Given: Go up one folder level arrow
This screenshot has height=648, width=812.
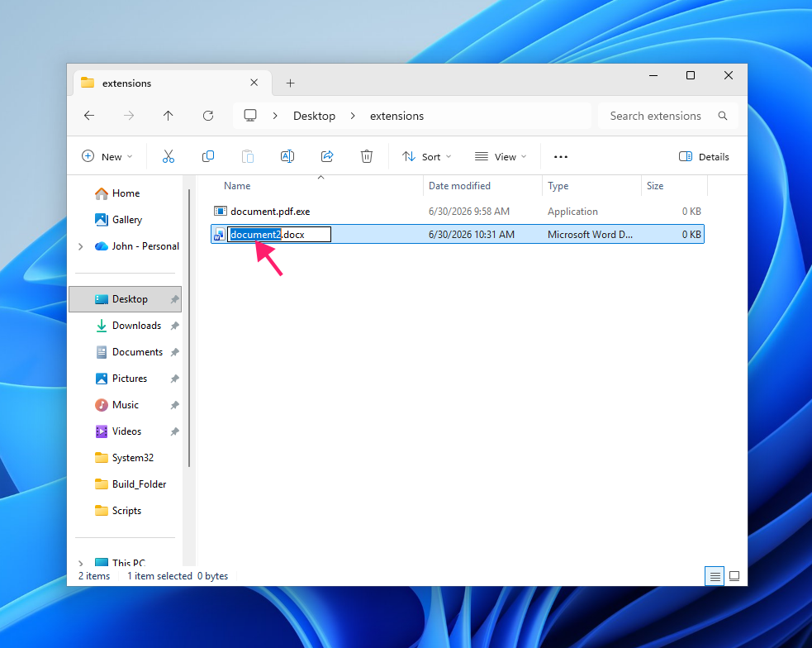Looking at the screenshot, I should pos(169,116).
